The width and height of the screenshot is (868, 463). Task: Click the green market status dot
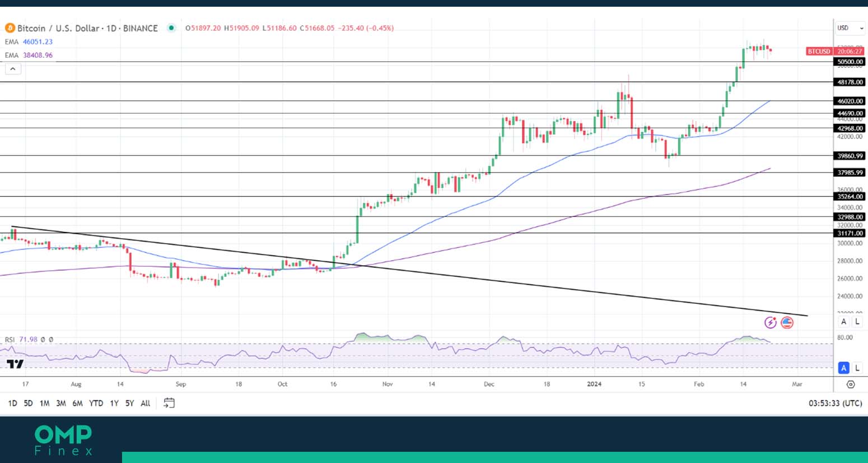tap(171, 28)
